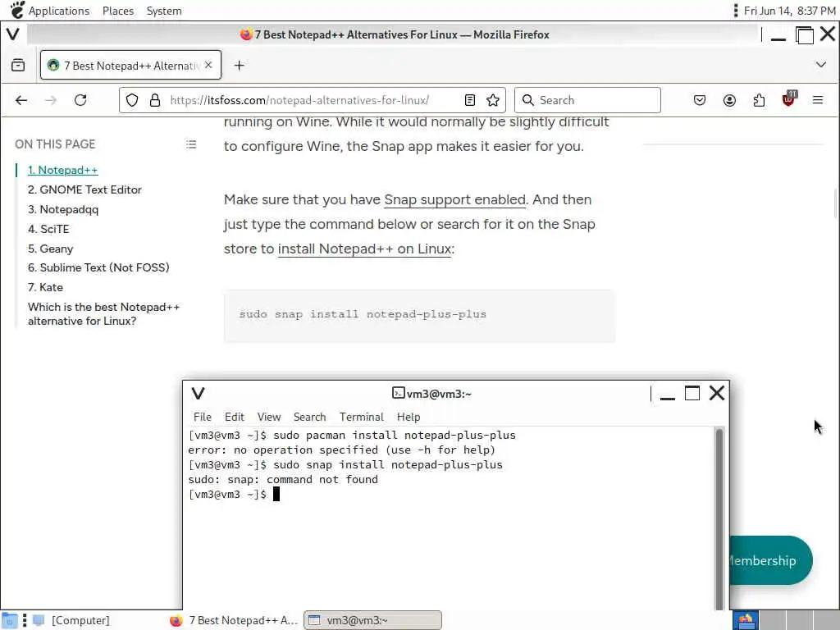Viewport: 840px width, 630px height.
Task: Click the show desktop icon in taskbar
Action: point(9,620)
